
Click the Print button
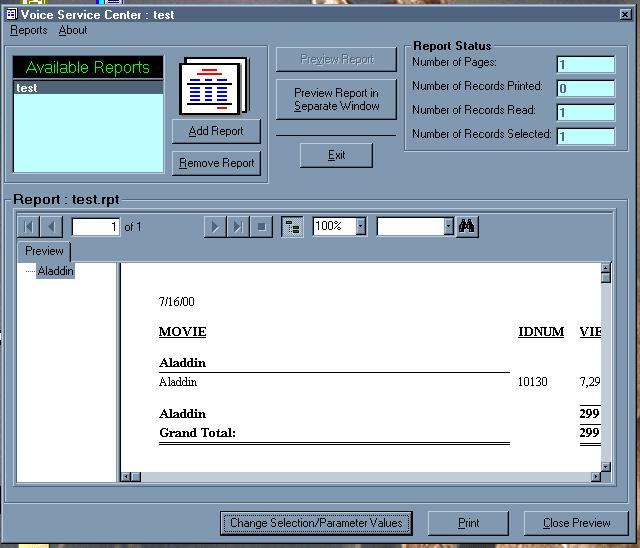click(468, 523)
